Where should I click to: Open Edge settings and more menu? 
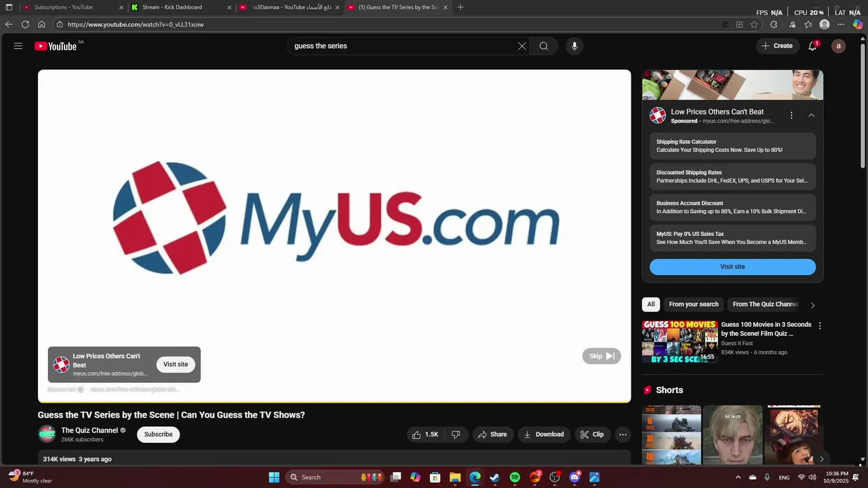(x=842, y=24)
